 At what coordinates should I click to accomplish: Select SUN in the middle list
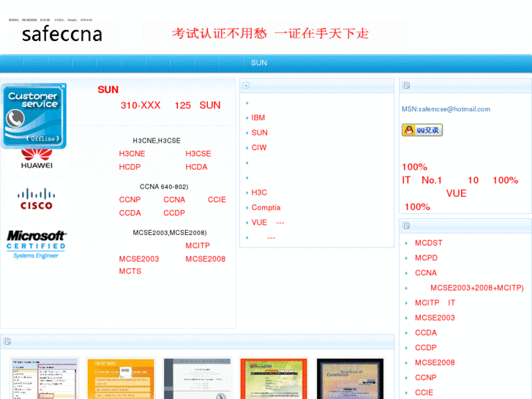pyautogui.click(x=259, y=133)
